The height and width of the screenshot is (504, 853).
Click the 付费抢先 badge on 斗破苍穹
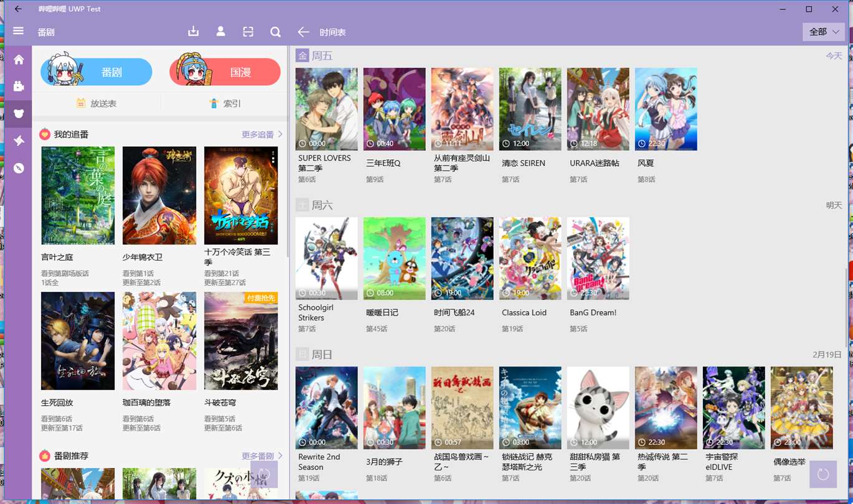pyautogui.click(x=261, y=298)
